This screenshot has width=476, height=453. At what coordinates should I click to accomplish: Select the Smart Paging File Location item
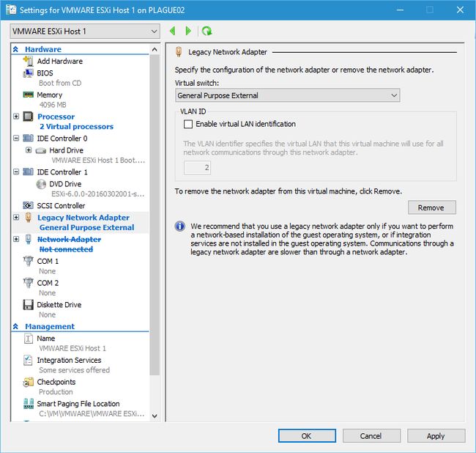(x=78, y=404)
